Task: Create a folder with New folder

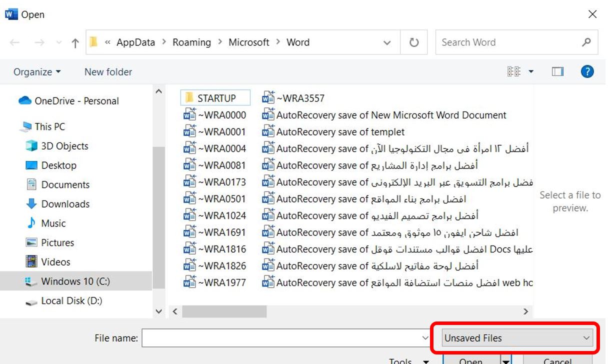Action: tap(107, 71)
